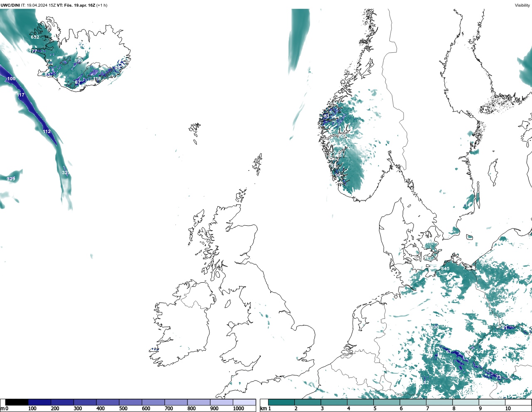
Task: Select the "VT: Fös. 19.apr. 16Z" valid time text
Action: pyautogui.click(x=76, y=5)
